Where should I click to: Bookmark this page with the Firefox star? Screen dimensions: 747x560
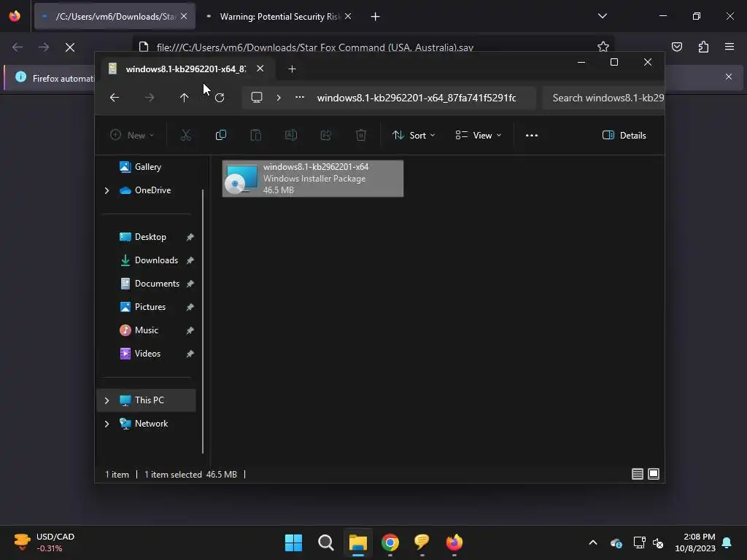603,47
